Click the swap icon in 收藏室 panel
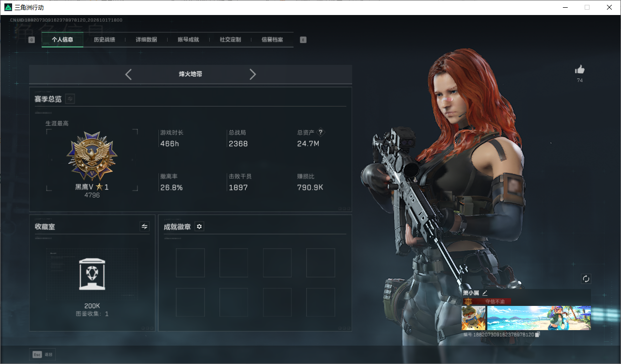 click(144, 227)
